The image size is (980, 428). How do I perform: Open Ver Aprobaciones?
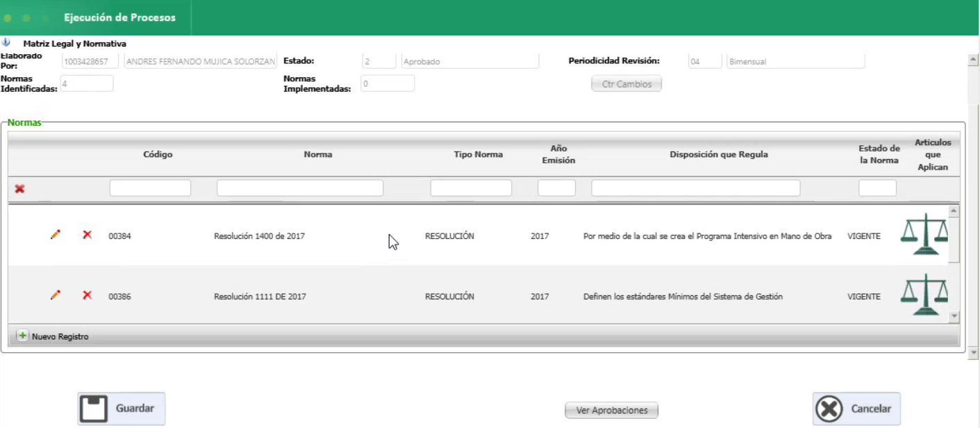point(612,411)
